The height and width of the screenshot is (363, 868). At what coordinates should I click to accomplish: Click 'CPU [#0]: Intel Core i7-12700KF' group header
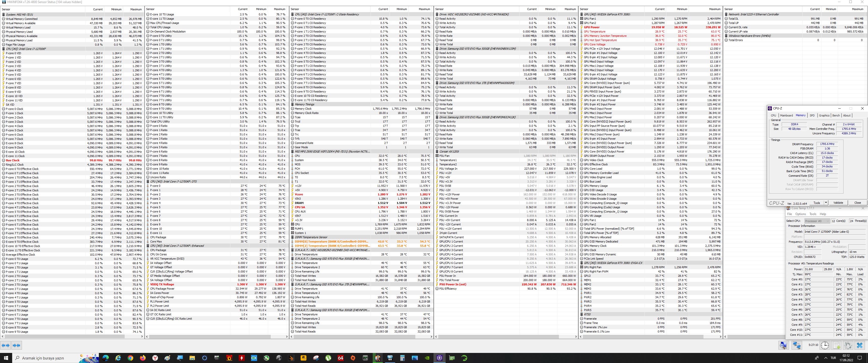tap(72, 49)
